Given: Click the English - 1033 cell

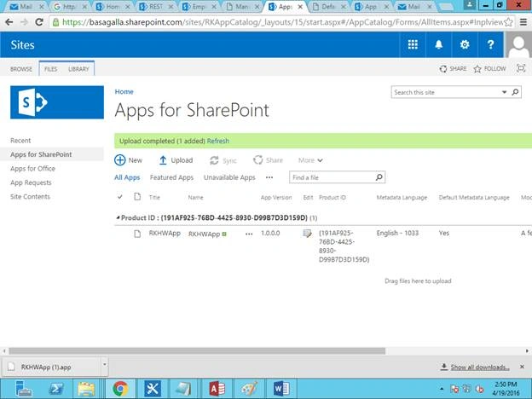Looking at the screenshot, I should pyautogui.click(x=397, y=233).
